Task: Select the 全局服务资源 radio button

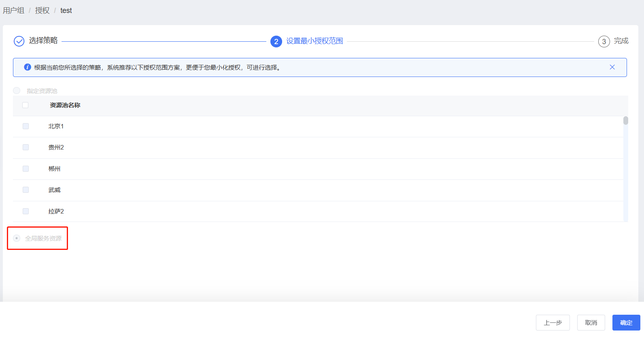Action: pos(17,238)
